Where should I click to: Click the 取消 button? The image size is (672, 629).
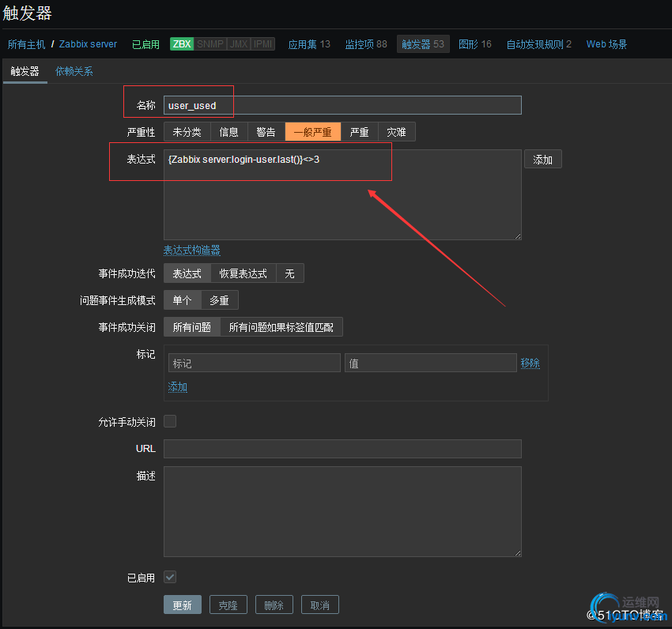pyautogui.click(x=320, y=605)
